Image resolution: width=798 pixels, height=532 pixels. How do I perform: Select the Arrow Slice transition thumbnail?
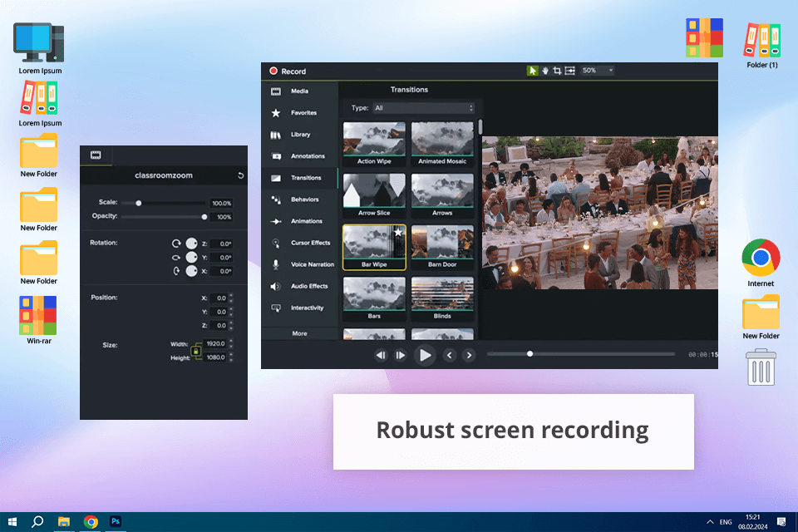pyautogui.click(x=374, y=195)
